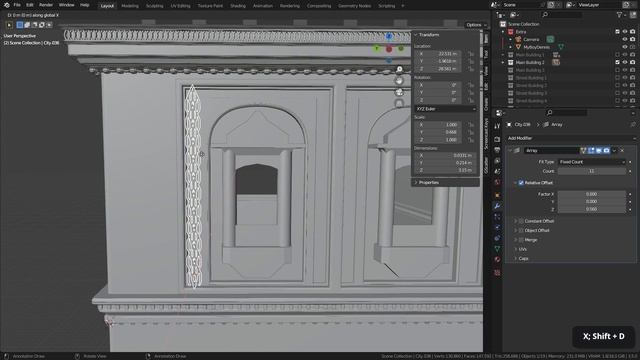Switch to the Modeling workspace tab

click(130, 6)
